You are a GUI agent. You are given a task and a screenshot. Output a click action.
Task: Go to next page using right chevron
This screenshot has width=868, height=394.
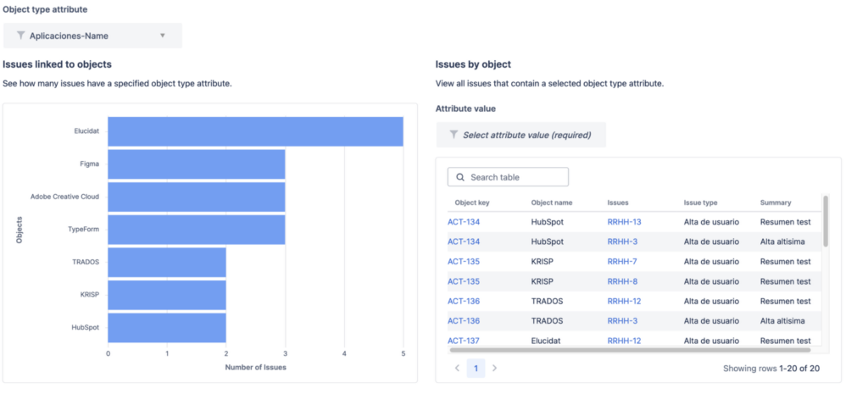495,369
